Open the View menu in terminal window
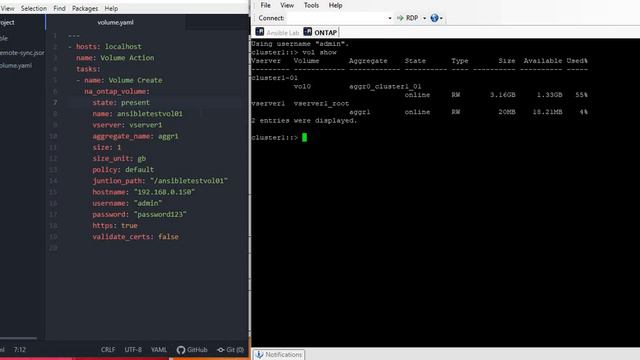The height and width of the screenshot is (360, 640). point(287,5)
